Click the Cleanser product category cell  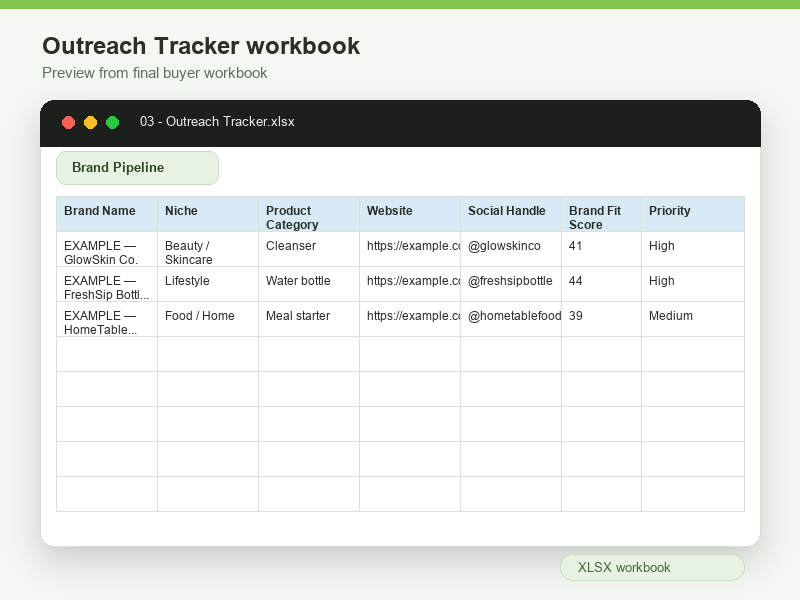coord(309,249)
